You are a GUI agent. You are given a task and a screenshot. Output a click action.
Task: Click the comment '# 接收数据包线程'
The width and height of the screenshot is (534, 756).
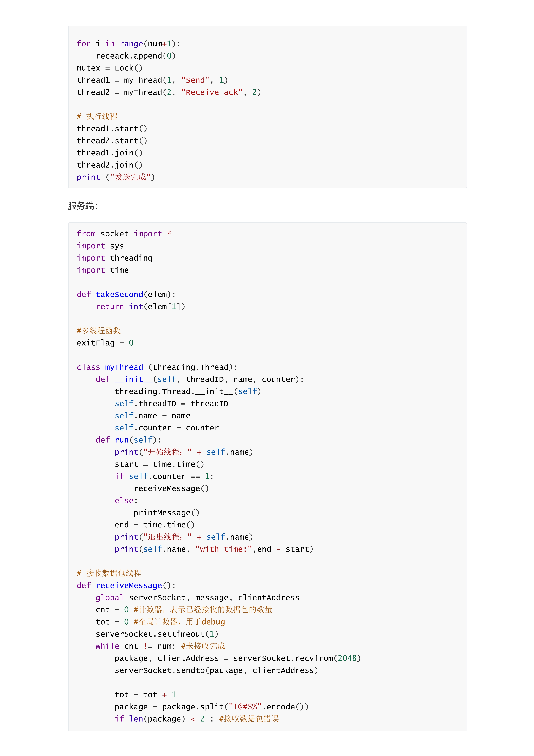[x=109, y=574]
